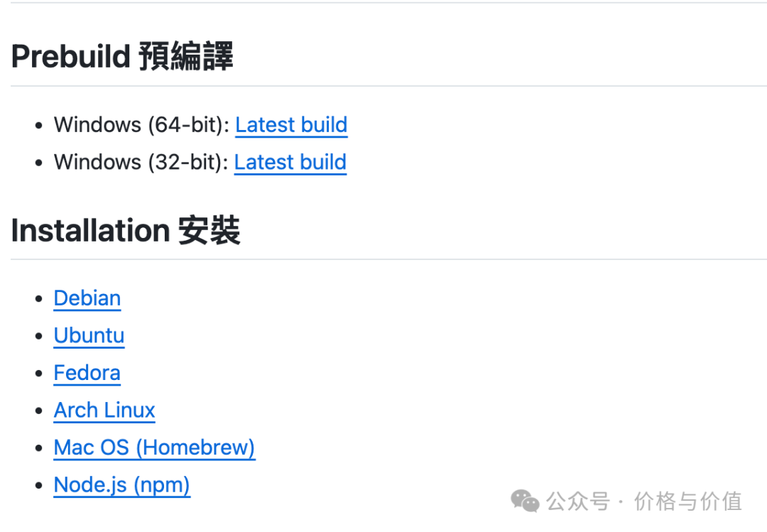767x532 pixels.
Task: Click the bullet point beside Fedora
Action: [39, 374]
